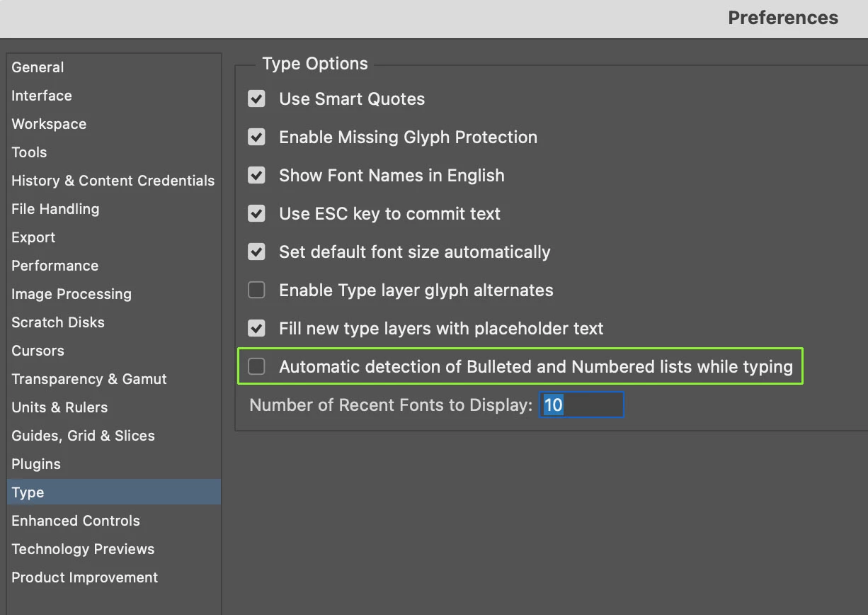Open Scratch Disks settings
868x615 pixels.
click(x=58, y=322)
